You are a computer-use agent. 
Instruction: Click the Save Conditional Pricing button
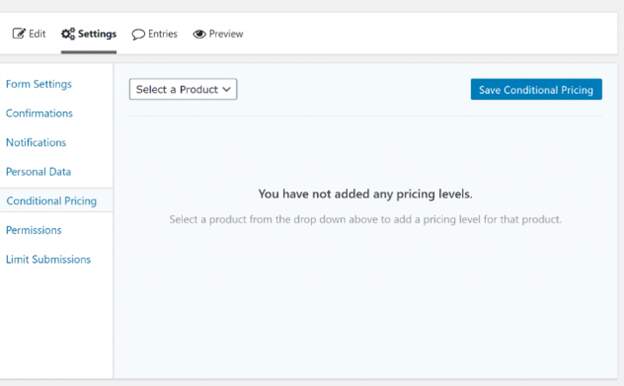point(536,90)
